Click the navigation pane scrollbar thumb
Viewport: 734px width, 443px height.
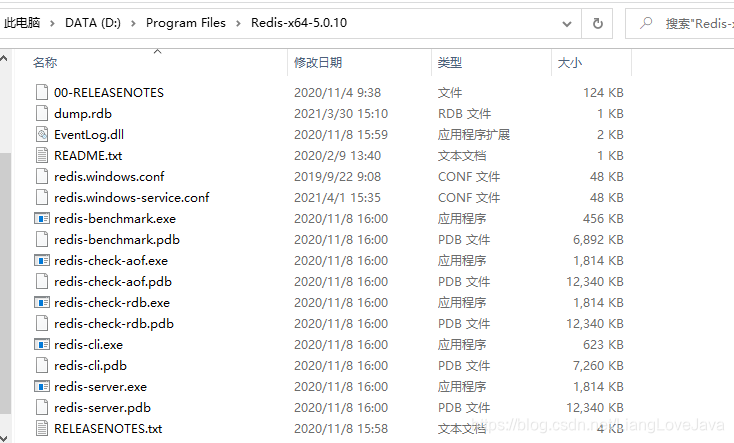click(x=5, y=283)
